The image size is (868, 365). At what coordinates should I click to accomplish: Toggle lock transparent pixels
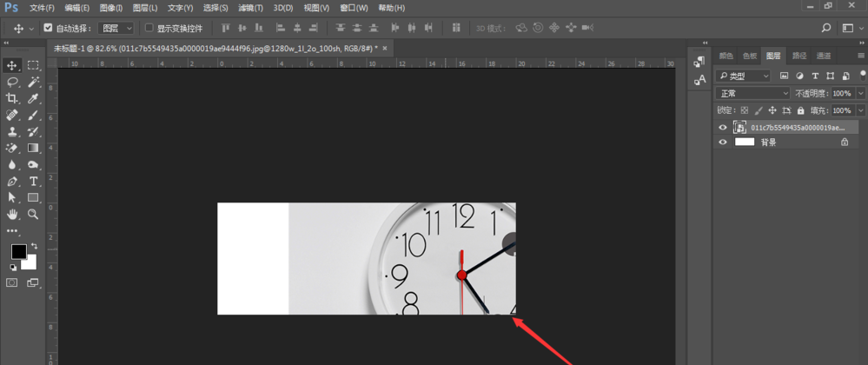pos(744,110)
